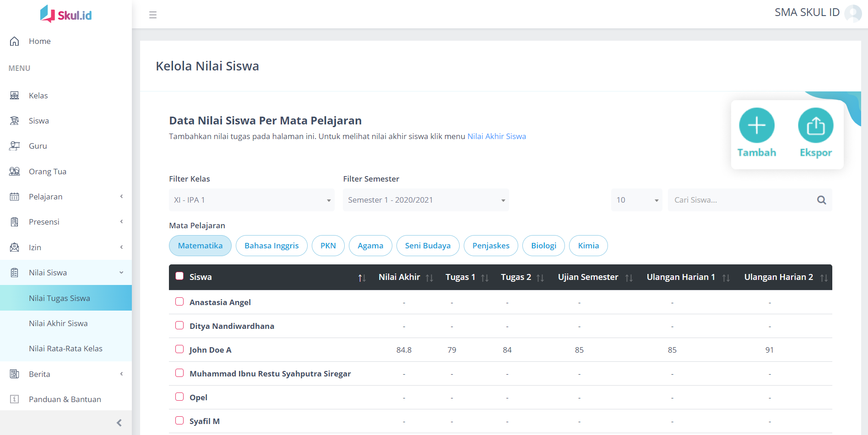The height and width of the screenshot is (435, 868).
Task: Check the select-all Siswa checkbox
Action: 179,276
